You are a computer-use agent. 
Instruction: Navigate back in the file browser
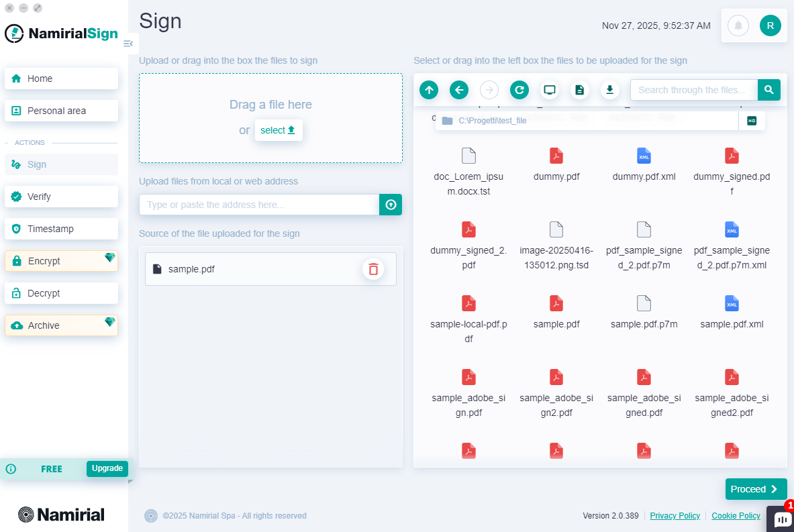[459, 90]
